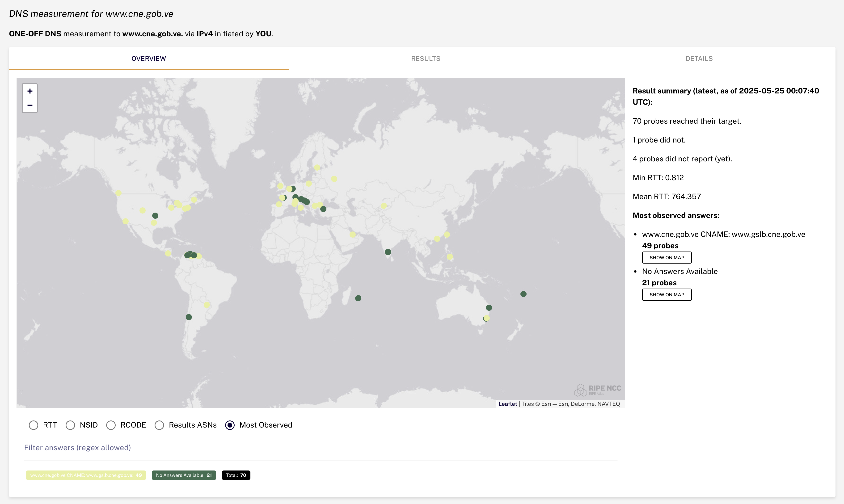The width and height of the screenshot is (844, 504).
Task: Click the yellow probe marker near Moscow
Action: [334, 179]
